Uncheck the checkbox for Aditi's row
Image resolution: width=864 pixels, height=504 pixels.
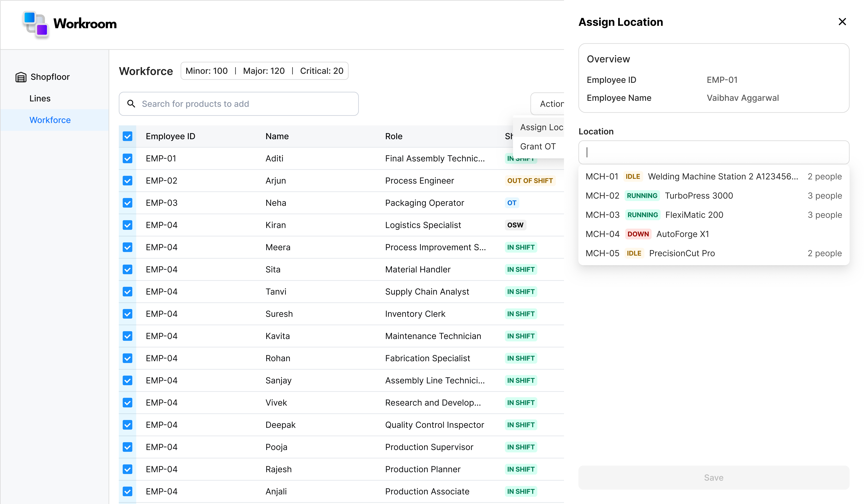click(128, 158)
